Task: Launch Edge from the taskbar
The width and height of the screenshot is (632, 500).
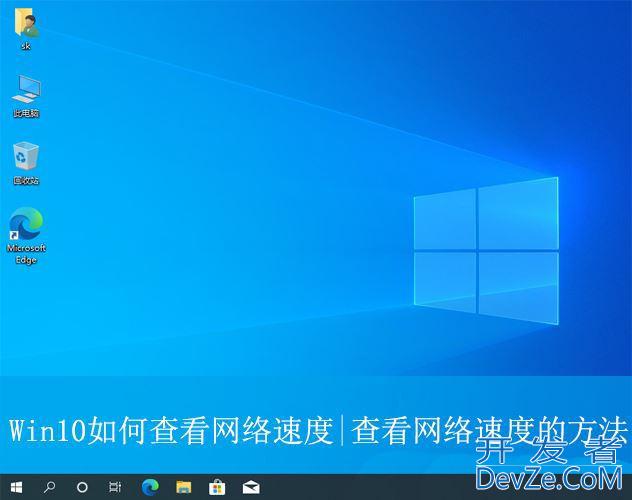Action: click(x=150, y=487)
